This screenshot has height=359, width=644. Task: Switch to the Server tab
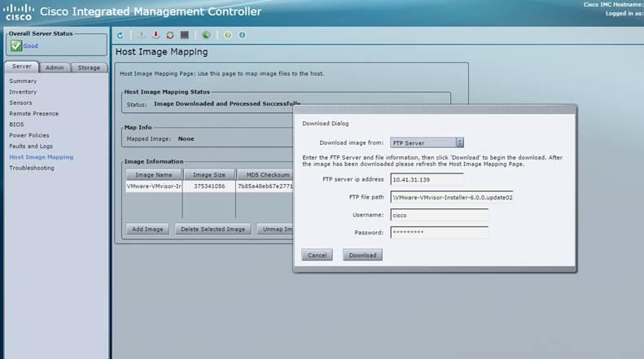coord(22,67)
